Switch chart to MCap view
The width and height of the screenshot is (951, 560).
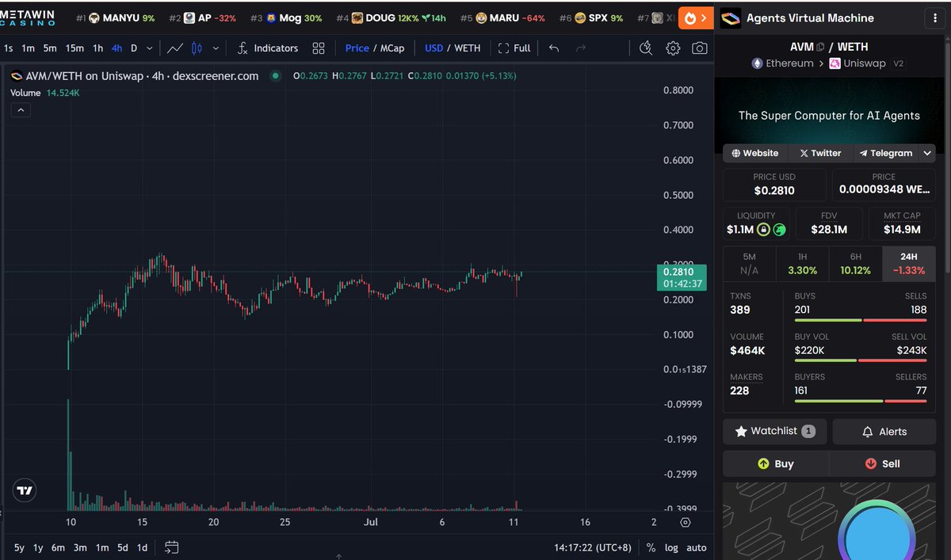click(x=392, y=48)
